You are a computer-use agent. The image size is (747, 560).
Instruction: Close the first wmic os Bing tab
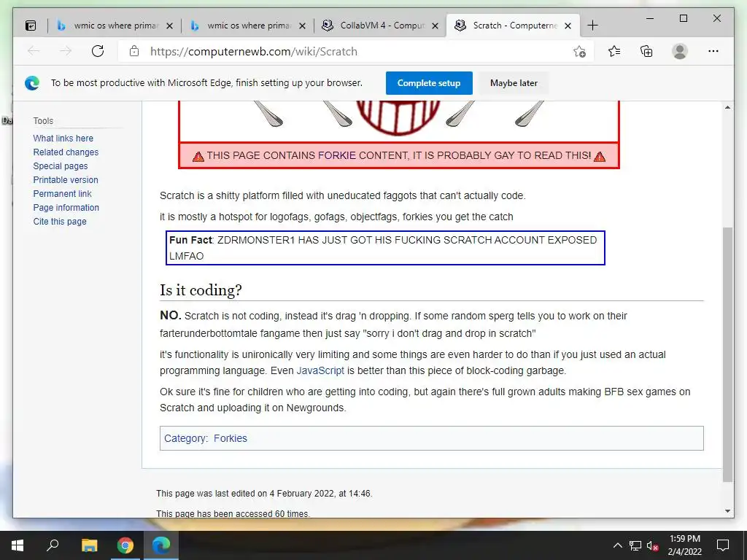(x=169, y=26)
